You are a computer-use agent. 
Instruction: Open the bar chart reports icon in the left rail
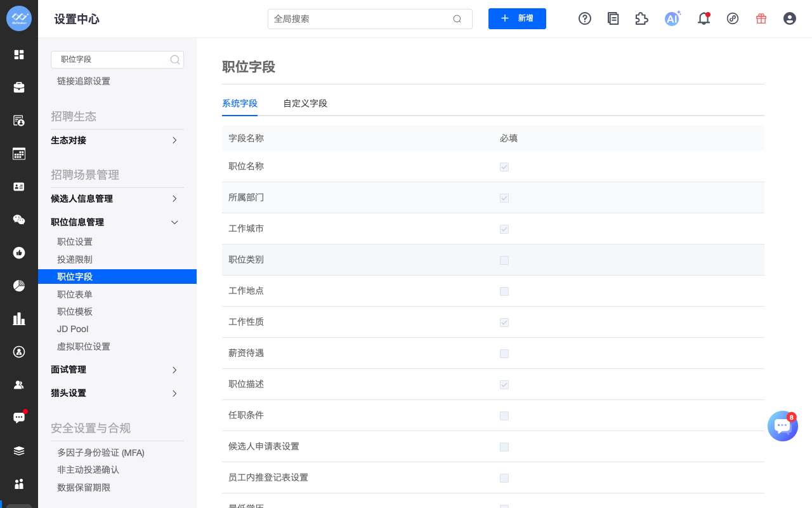[19, 319]
